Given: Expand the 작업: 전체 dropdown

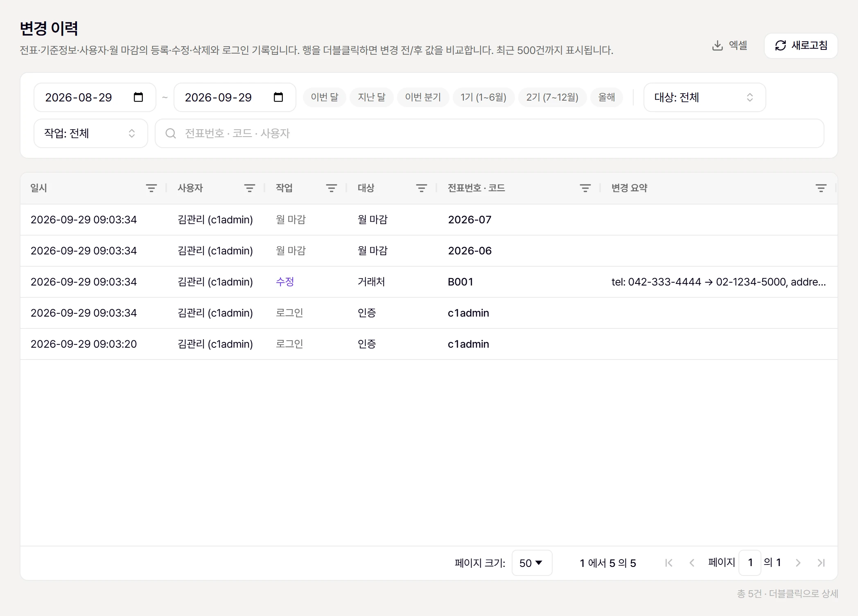Looking at the screenshot, I should click(90, 133).
